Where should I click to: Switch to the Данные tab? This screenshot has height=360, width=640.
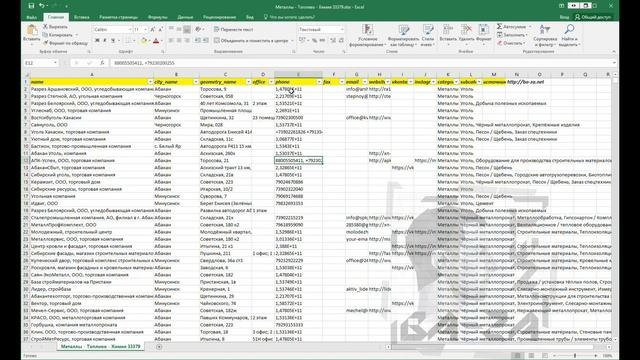185,17
